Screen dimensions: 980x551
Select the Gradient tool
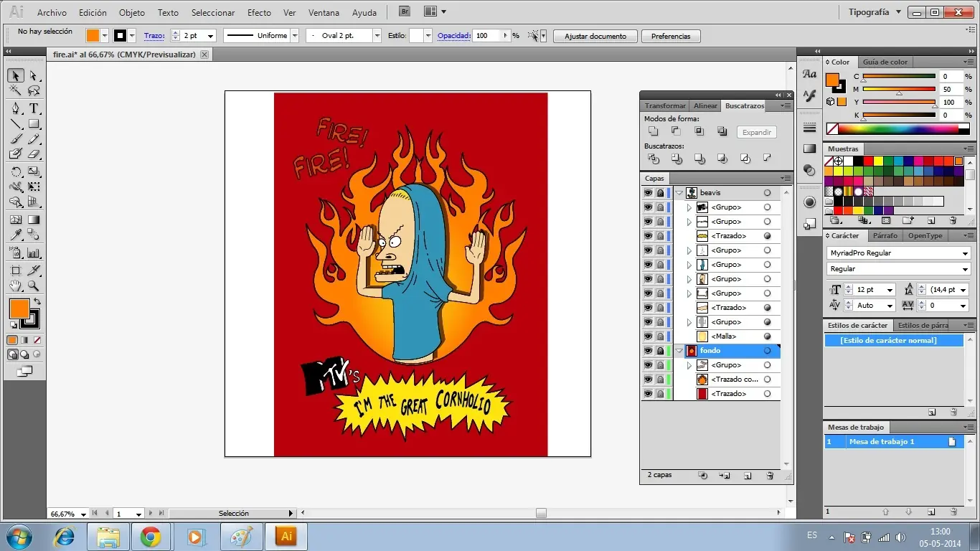34,220
